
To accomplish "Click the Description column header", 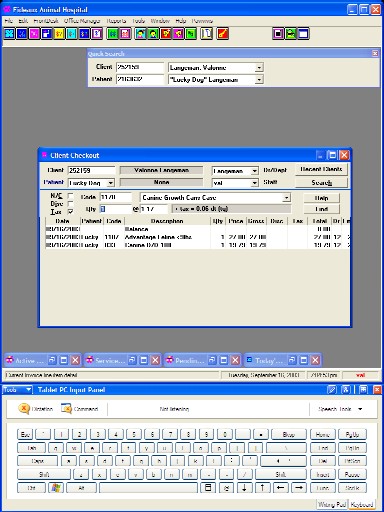I will pyautogui.click(x=167, y=221).
